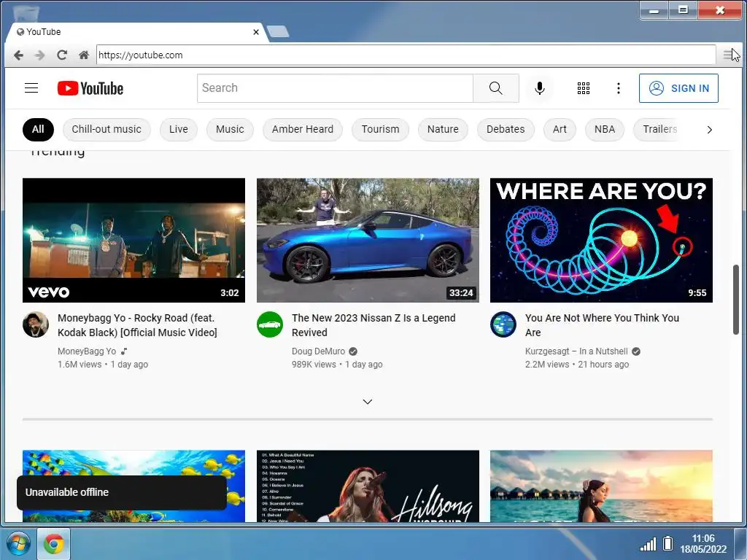The width and height of the screenshot is (747, 560).
Task: Click the search magnifier button
Action: tap(495, 88)
